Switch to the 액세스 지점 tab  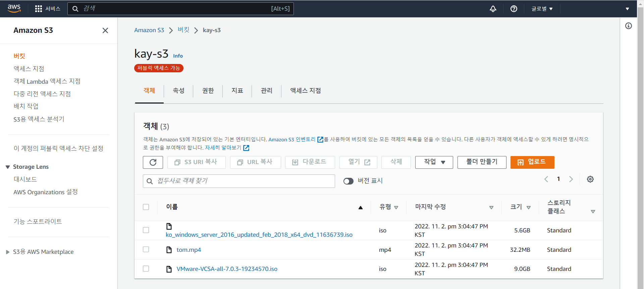(306, 91)
